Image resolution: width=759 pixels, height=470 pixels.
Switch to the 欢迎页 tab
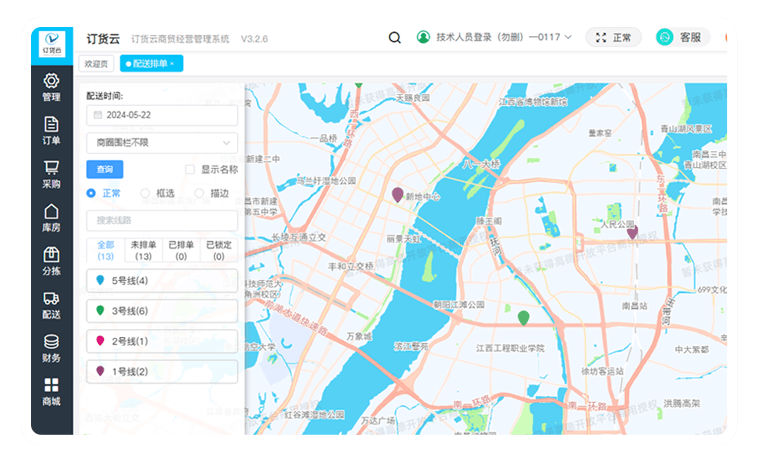[x=97, y=64]
